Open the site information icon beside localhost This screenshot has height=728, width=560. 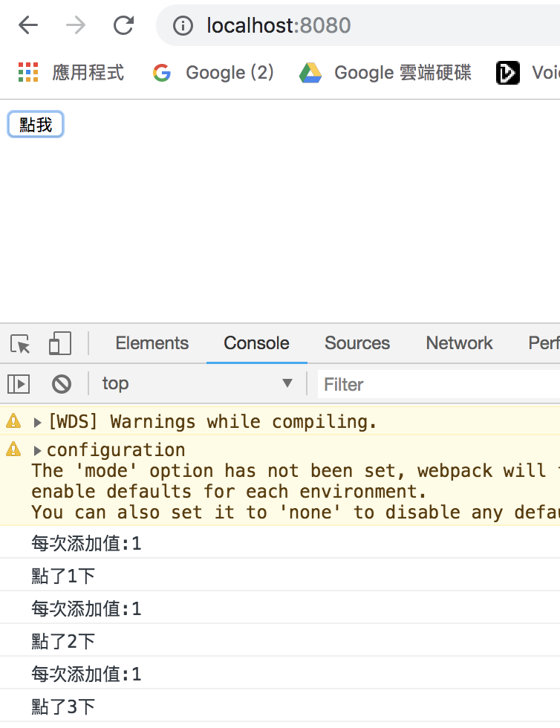pos(183,25)
